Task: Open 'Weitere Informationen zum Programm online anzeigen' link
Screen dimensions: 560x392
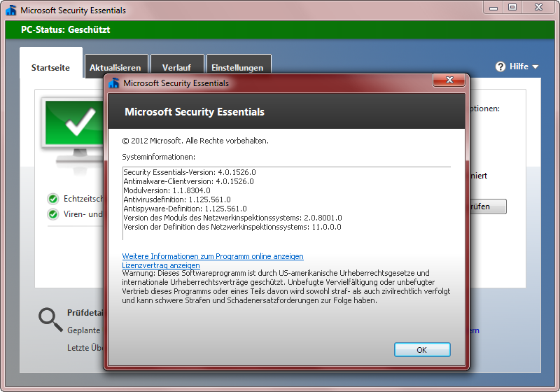Action: (x=213, y=256)
